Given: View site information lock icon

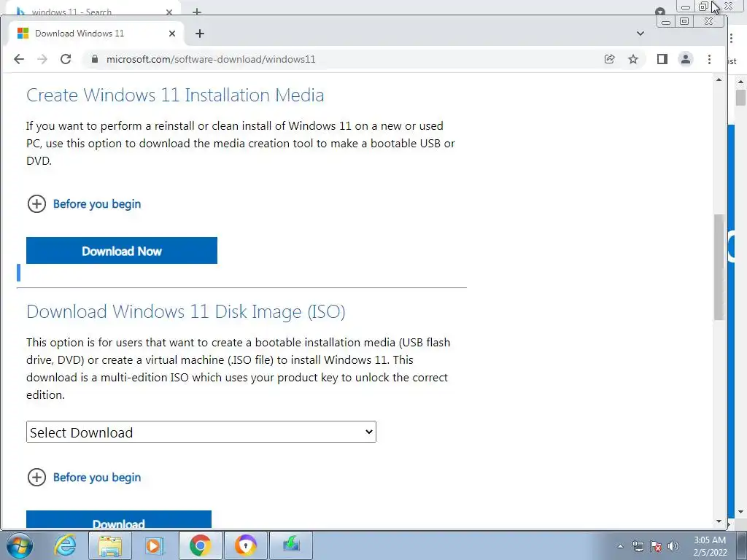Looking at the screenshot, I should pyautogui.click(x=94, y=59).
